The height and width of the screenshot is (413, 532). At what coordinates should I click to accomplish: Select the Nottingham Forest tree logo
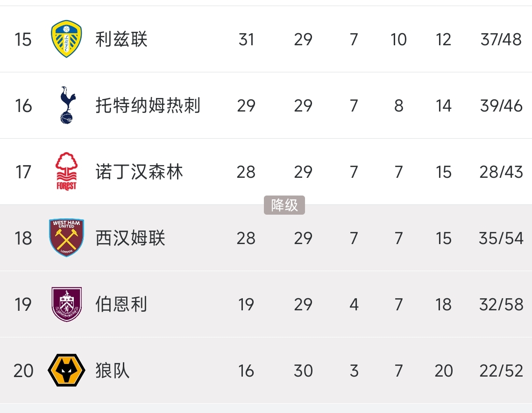[x=66, y=172]
